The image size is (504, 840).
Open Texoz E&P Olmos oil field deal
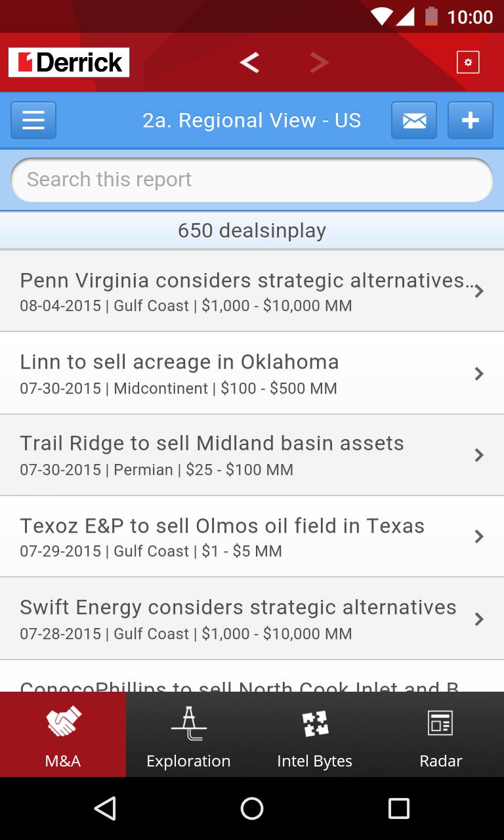click(223, 536)
